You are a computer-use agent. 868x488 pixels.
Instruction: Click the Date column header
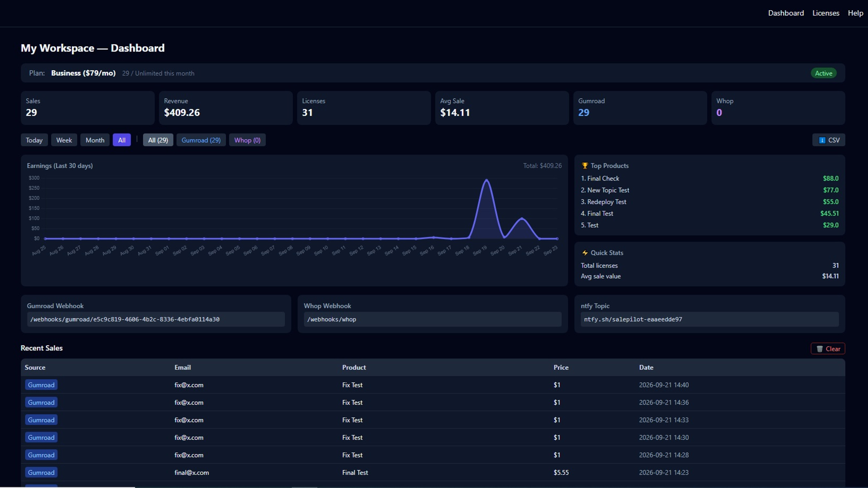[646, 367]
